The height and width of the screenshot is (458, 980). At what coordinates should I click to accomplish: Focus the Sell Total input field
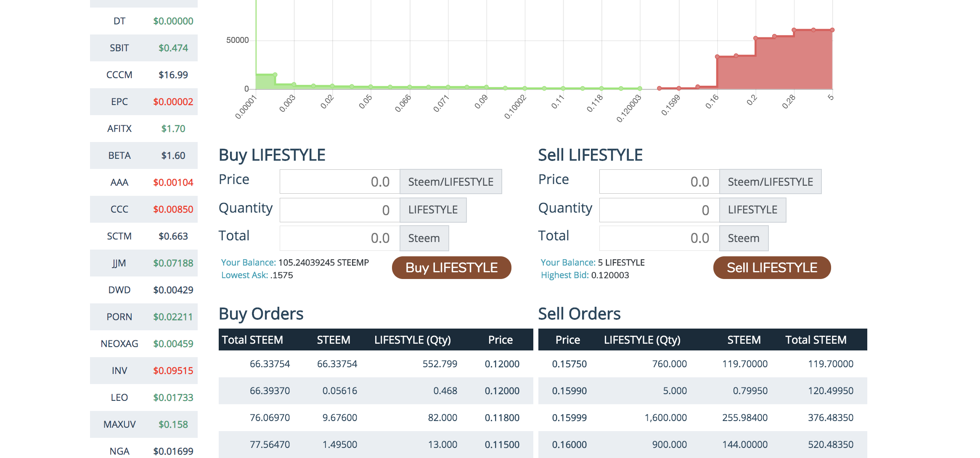(x=660, y=238)
